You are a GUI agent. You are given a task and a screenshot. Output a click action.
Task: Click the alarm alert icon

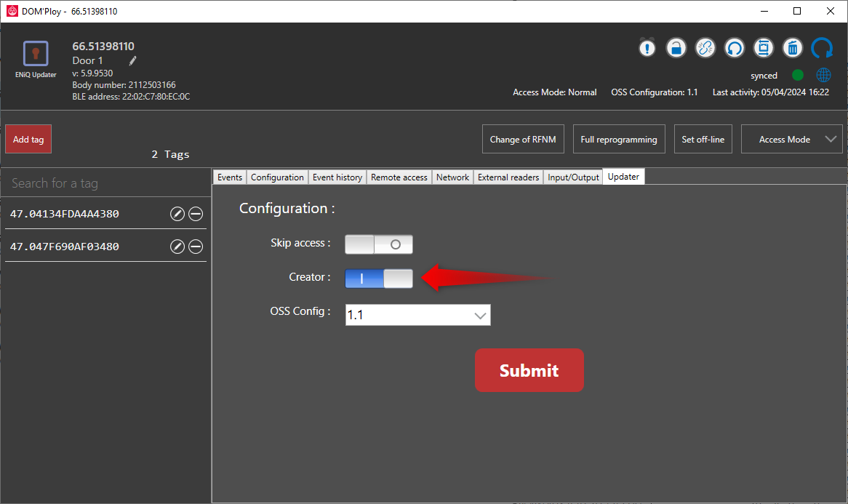pos(647,48)
